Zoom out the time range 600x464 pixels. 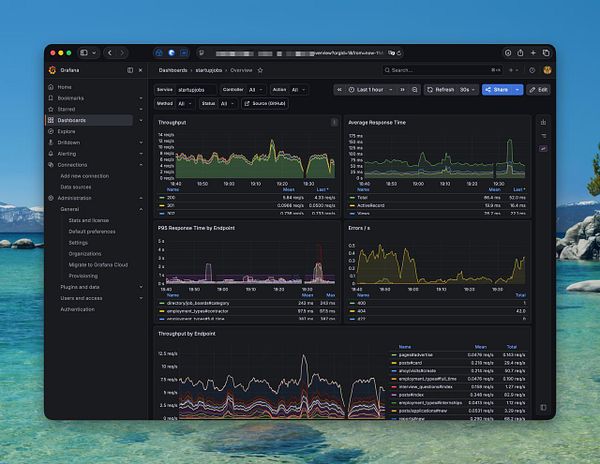(414, 90)
